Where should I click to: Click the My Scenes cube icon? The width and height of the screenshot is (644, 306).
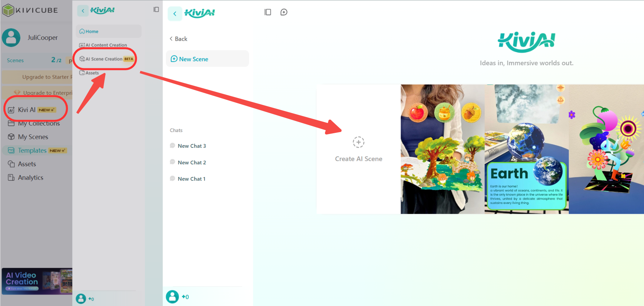click(x=11, y=137)
